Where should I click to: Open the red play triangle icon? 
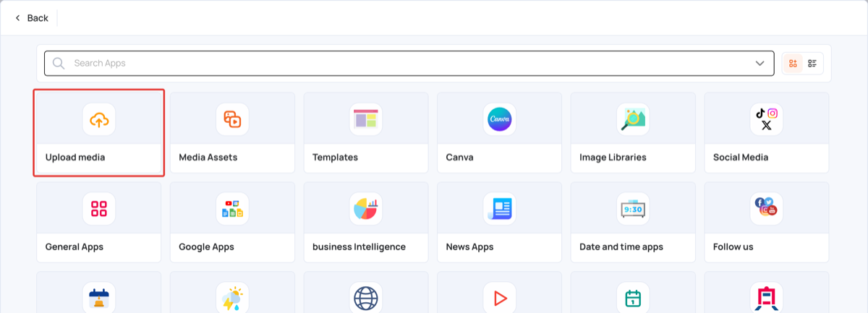[x=499, y=299]
